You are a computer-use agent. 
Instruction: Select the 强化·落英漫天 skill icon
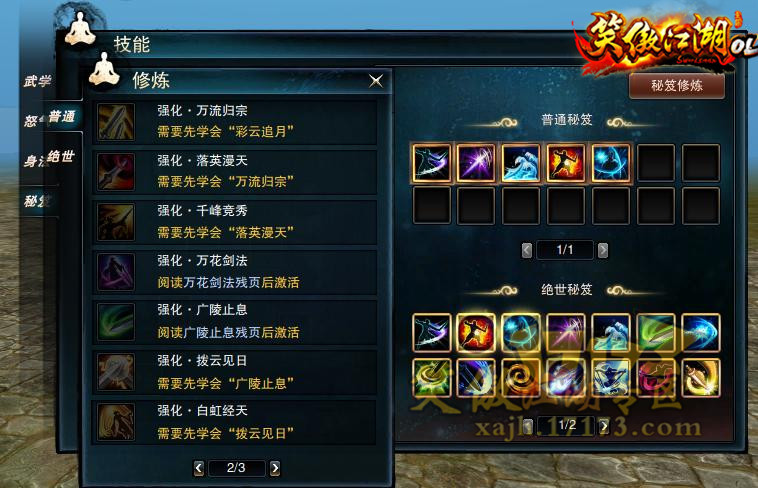pos(116,172)
